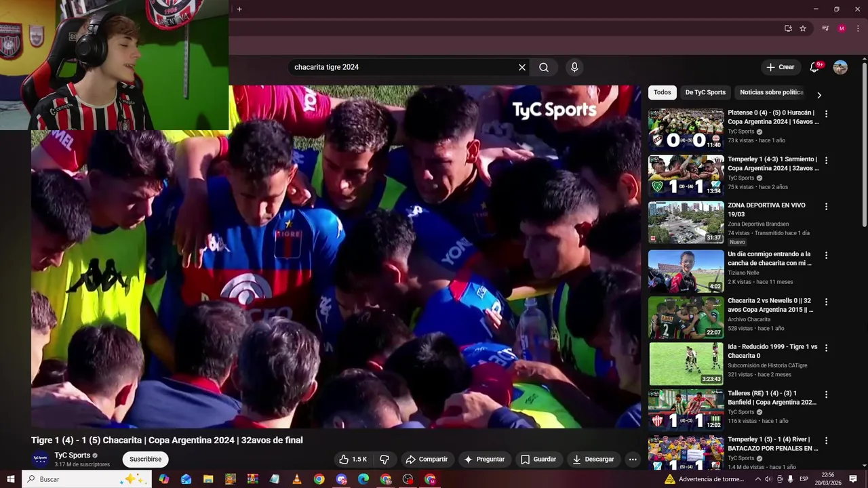Show more filter chips with right arrow
This screenshot has width=868, height=488.
pos(818,95)
